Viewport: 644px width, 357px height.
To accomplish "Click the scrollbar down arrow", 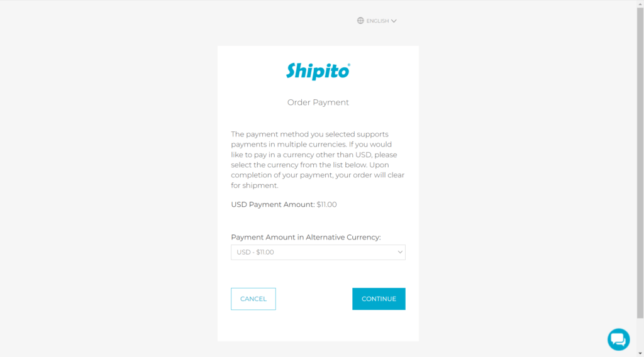I will pyautogui.click(x=640, y=353).
